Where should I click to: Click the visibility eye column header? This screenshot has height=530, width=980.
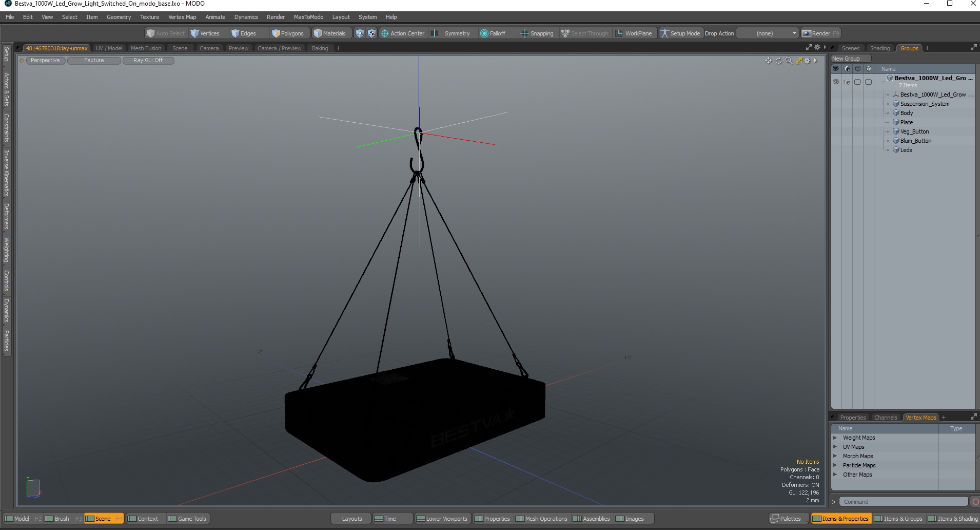pos(836,68)
